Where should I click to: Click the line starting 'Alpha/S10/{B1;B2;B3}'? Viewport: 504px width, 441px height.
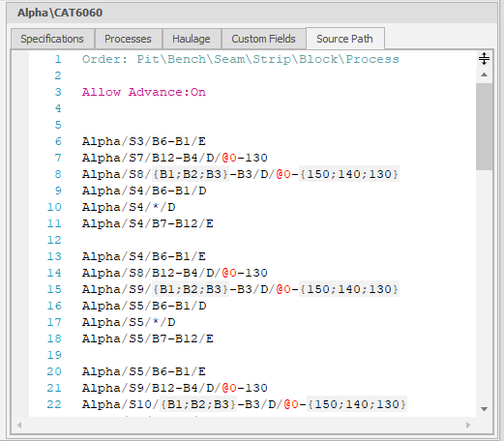[245, 404]
